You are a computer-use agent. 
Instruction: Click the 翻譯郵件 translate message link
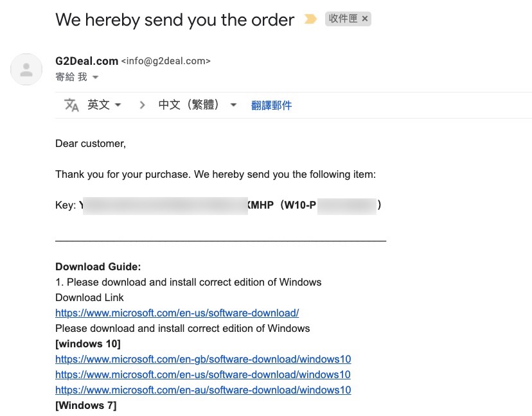tap(271, 105)
